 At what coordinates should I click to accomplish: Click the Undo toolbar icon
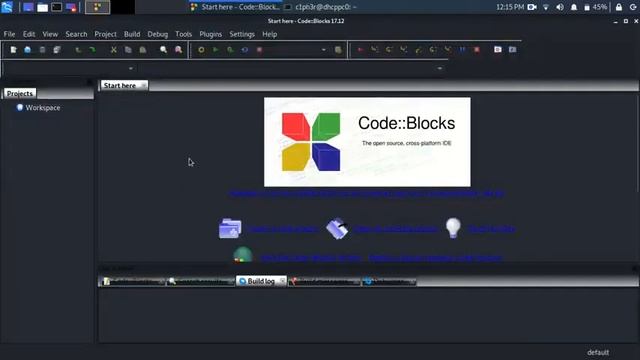pyautogui.click(x=78, y=50)
